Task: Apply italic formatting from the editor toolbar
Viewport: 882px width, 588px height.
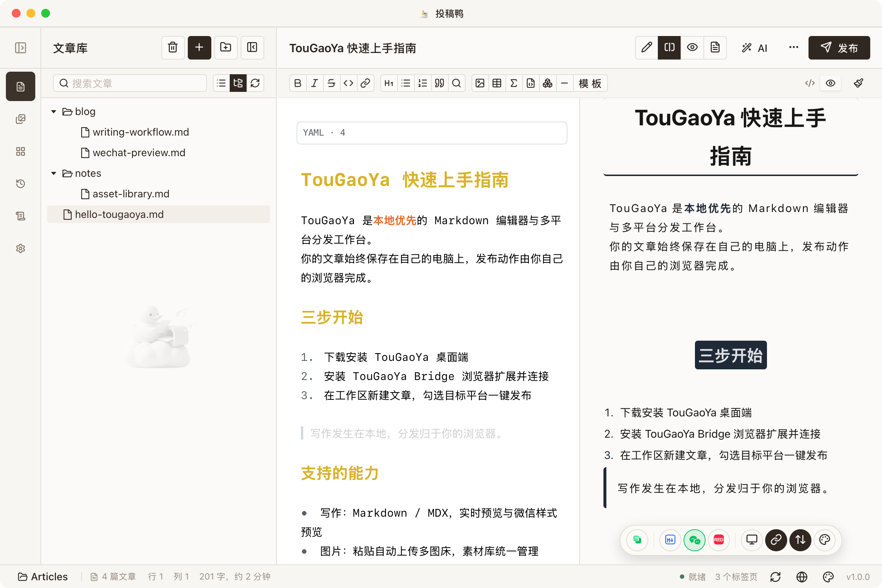Action: (x=315, y=83)
